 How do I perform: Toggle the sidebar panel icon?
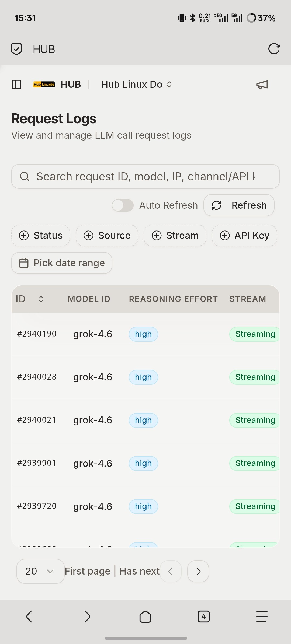pyautogui.click(x=16, y=84)
